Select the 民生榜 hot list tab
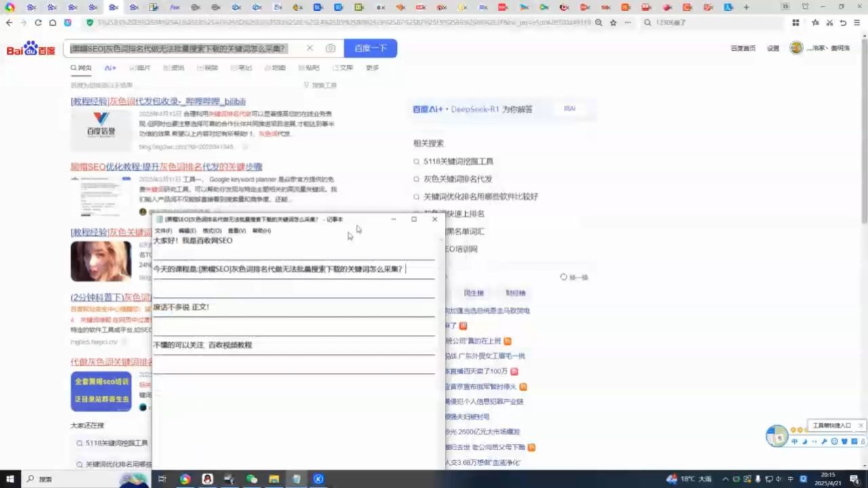 (x=473, y=293)
